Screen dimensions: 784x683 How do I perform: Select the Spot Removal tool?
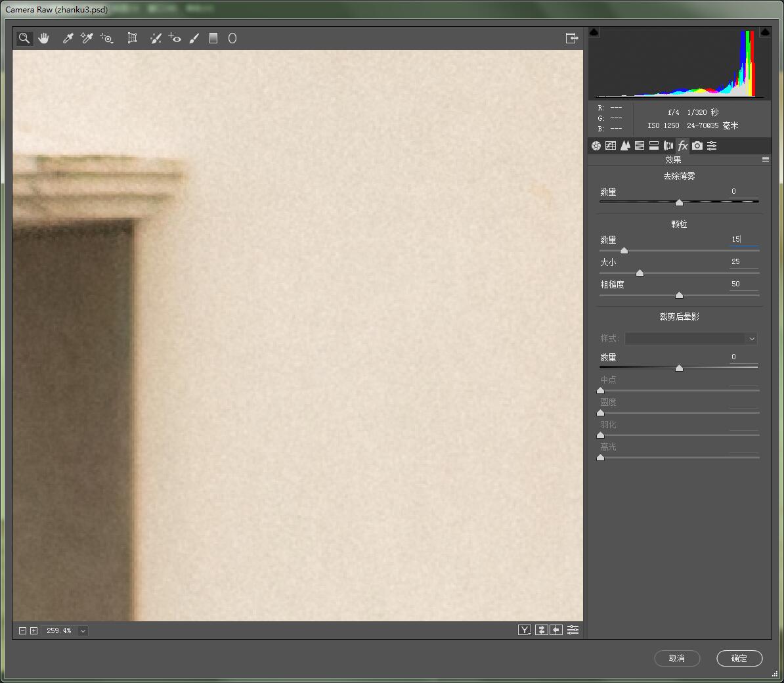[156, 38]
